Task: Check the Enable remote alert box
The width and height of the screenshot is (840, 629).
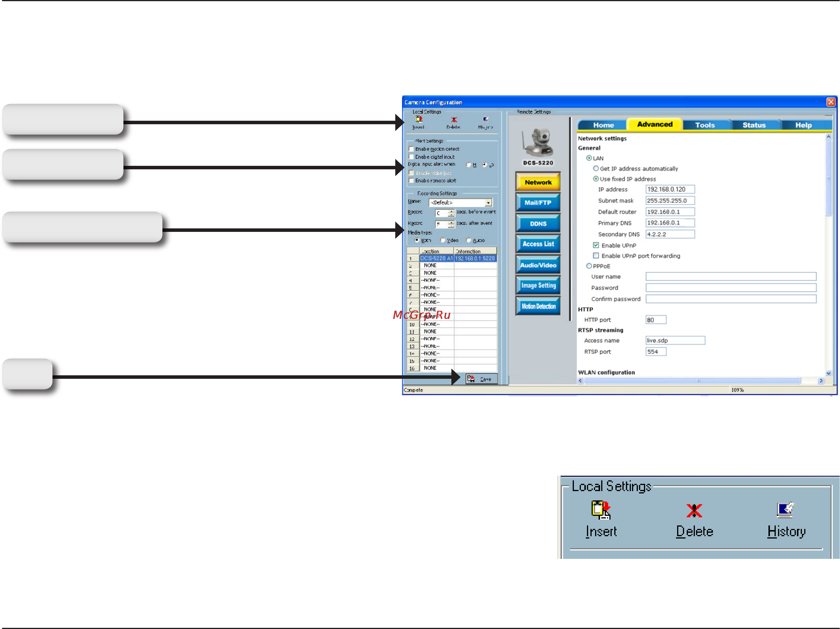Action: coord(411,180)
